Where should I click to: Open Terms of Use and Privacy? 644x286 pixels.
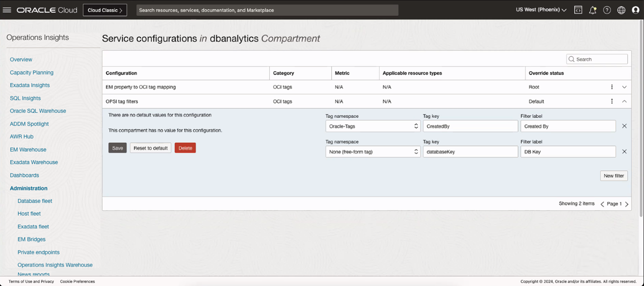31,281
